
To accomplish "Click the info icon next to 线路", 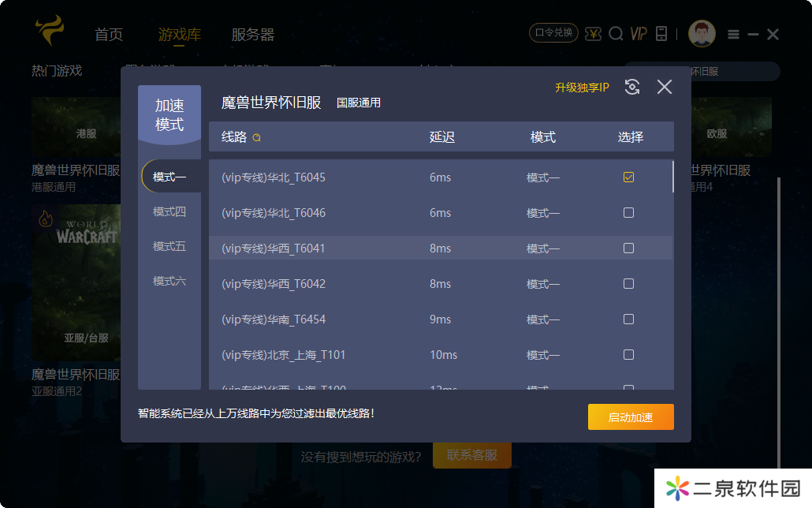I will tap(256, 137).
